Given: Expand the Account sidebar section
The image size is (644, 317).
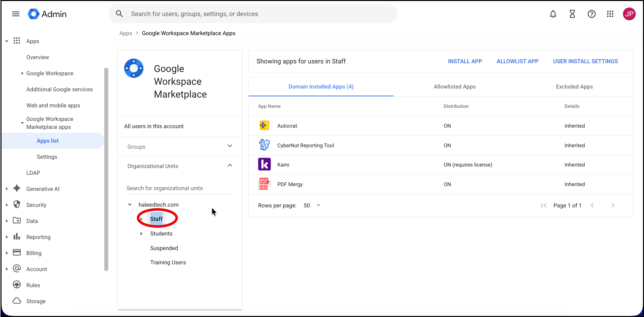Looking at the screenshot, I should pos(7,269).
